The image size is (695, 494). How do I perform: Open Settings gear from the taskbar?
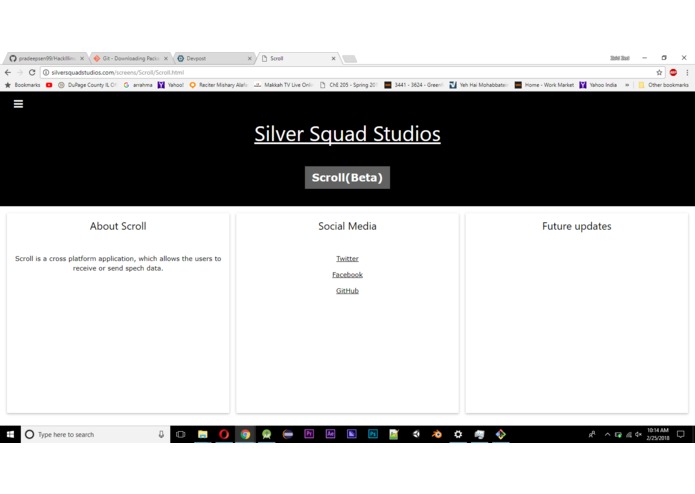click(x=458, y=435)
